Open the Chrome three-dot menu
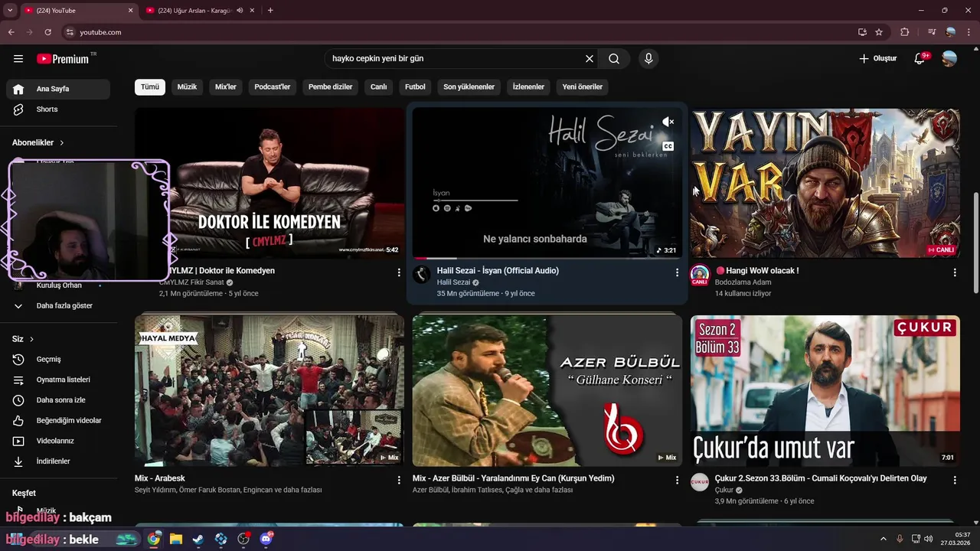 (x=969, y=32)
